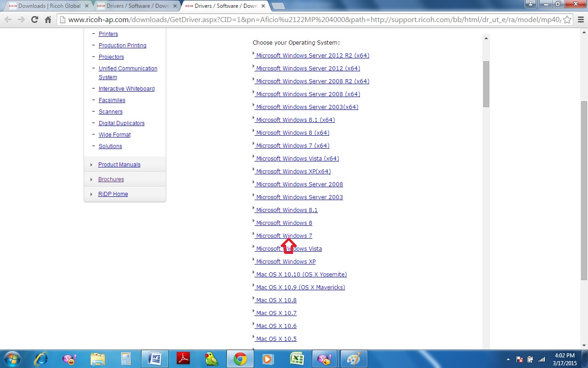This screenshot has height=368, width=588.
Task: Open Adobe Reader from the taskbar
Action: 183,359
